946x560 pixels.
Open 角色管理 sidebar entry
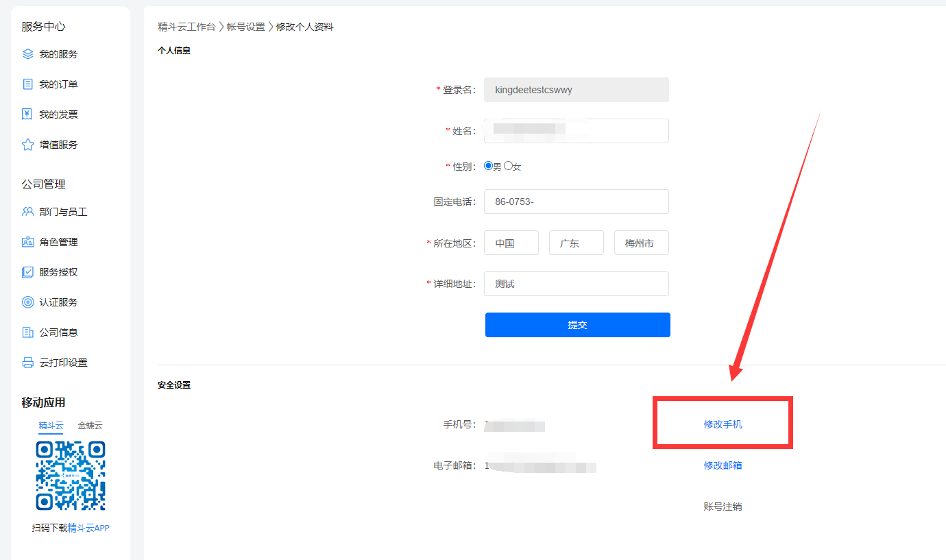[x=58, y=242]
